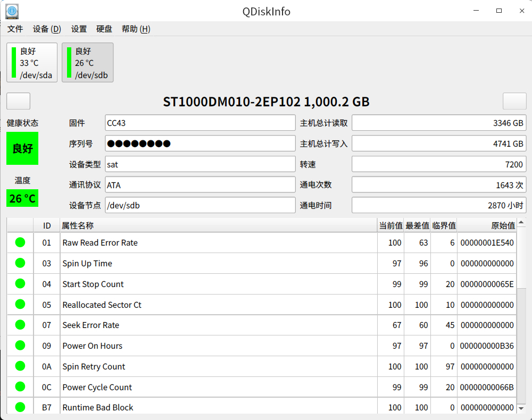
Task: Click green status dot for Power On Hours
Action: coord(20,346)
